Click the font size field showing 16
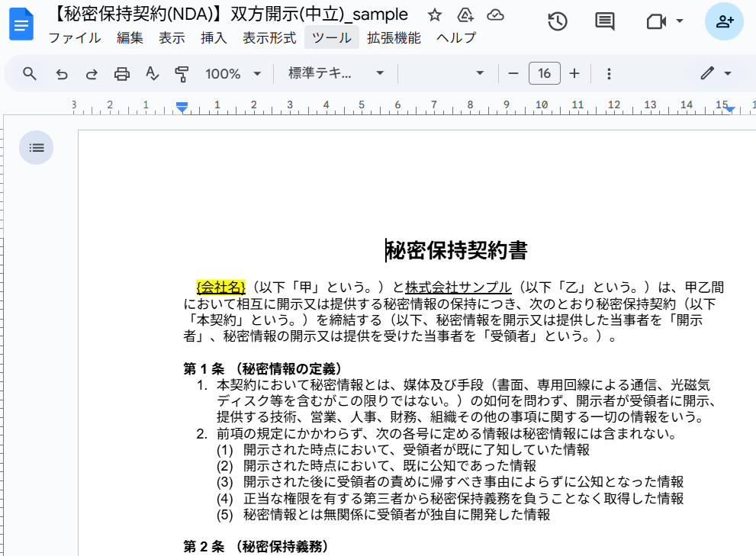 click(544, 74)
